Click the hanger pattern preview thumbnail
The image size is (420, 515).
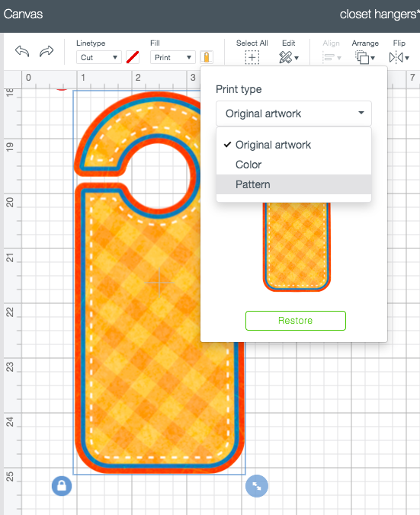pos(297,247)
